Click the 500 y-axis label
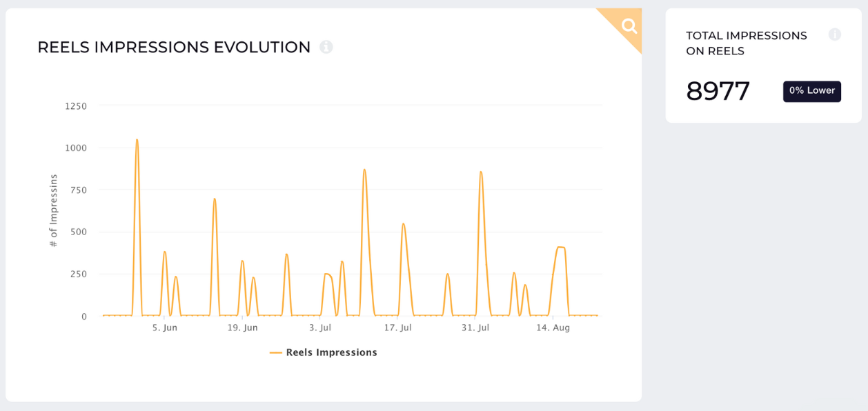This screenshot has width=868, height=411. click(79, 232)
